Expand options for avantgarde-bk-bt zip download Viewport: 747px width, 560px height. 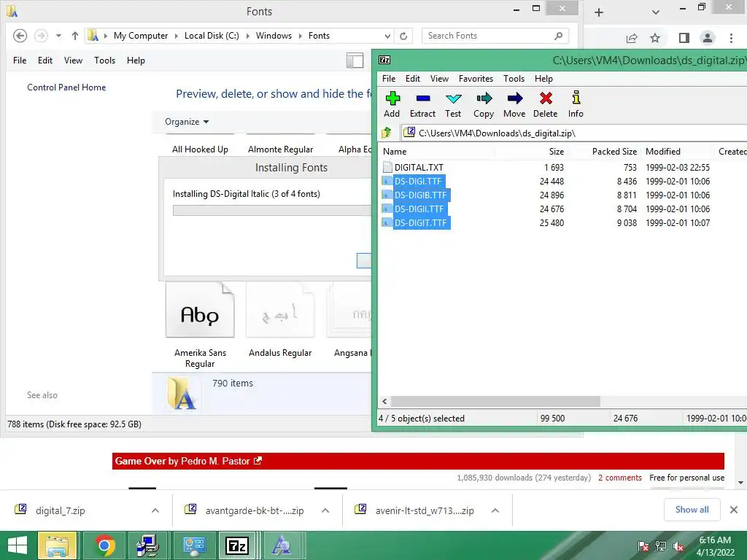(x=325, y=510)
